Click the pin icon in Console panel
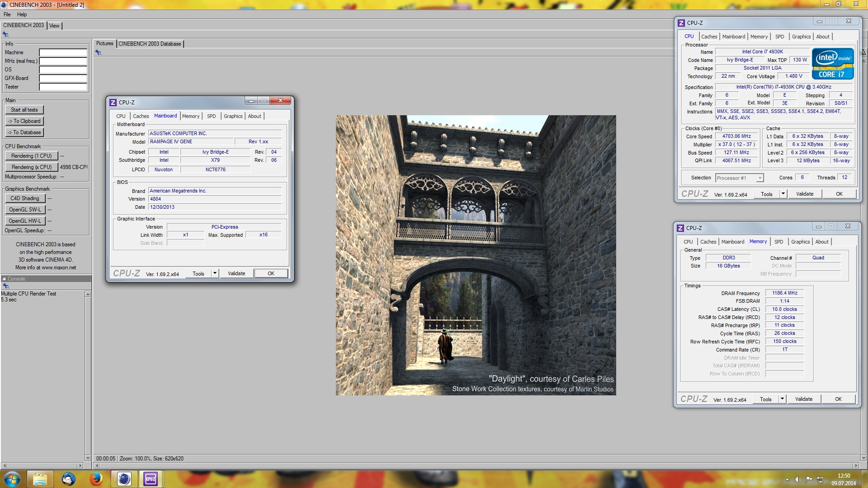 5,286
